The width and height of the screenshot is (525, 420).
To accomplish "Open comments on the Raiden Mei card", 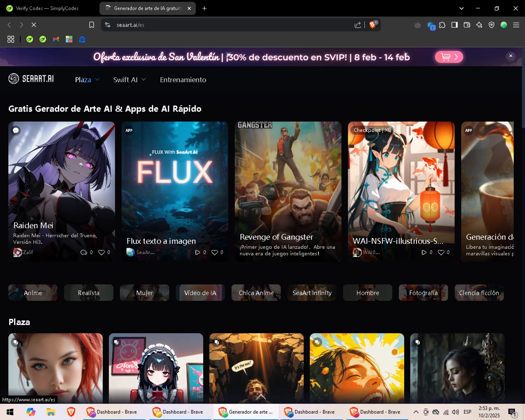I will (84, 252).
